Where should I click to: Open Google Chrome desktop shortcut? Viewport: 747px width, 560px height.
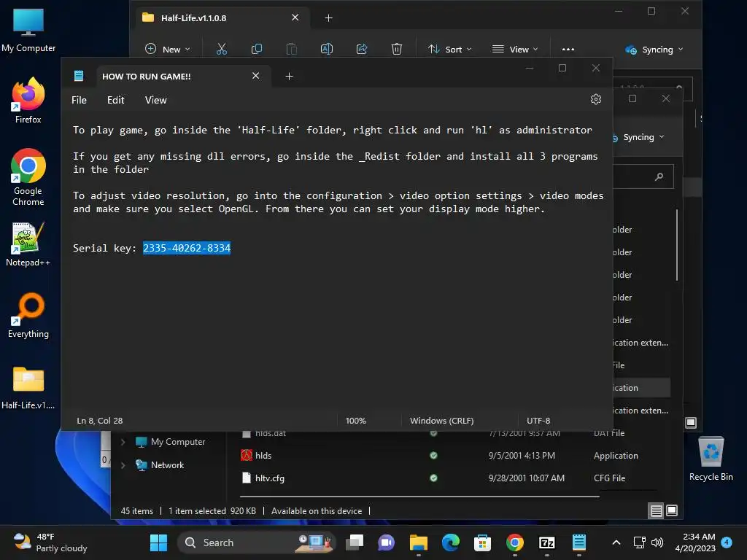tap(28, 177)
